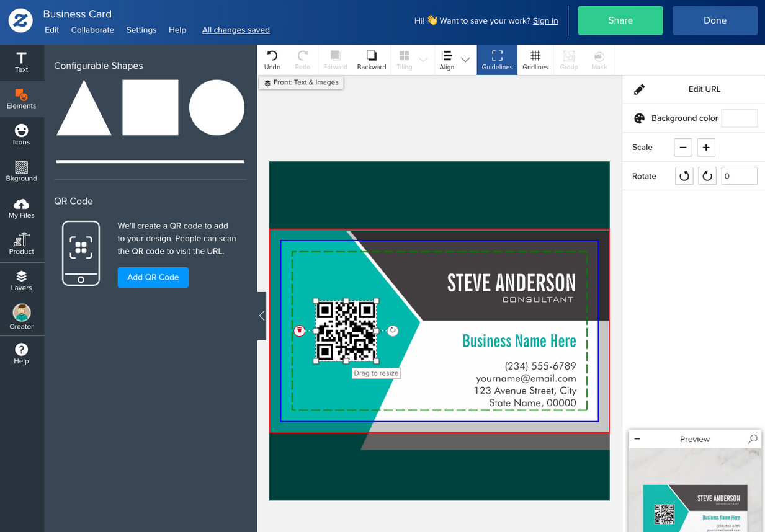The height and width of the screenshot is (532, 765).
Task: Open the Layers panel
Action: coord(22,281)
